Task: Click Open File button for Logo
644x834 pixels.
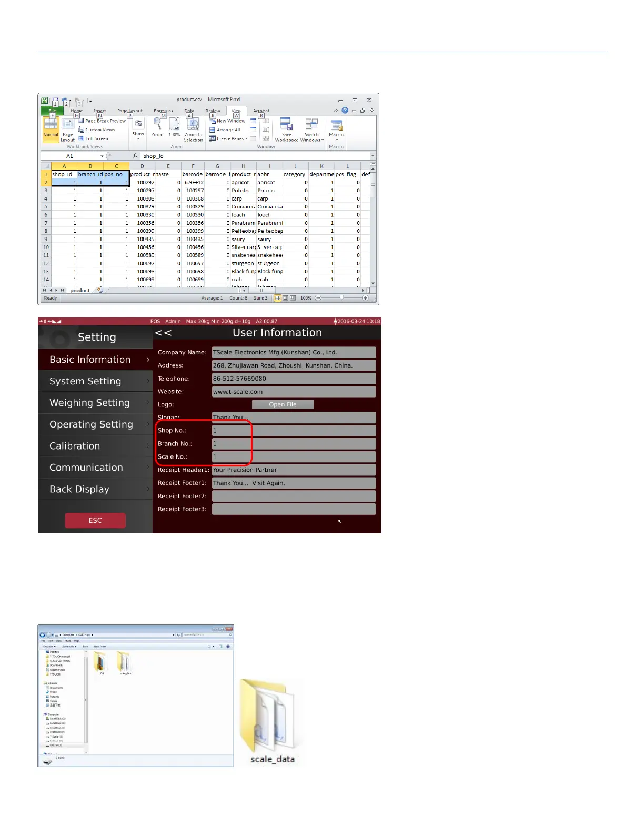Action: coord(283,404)
